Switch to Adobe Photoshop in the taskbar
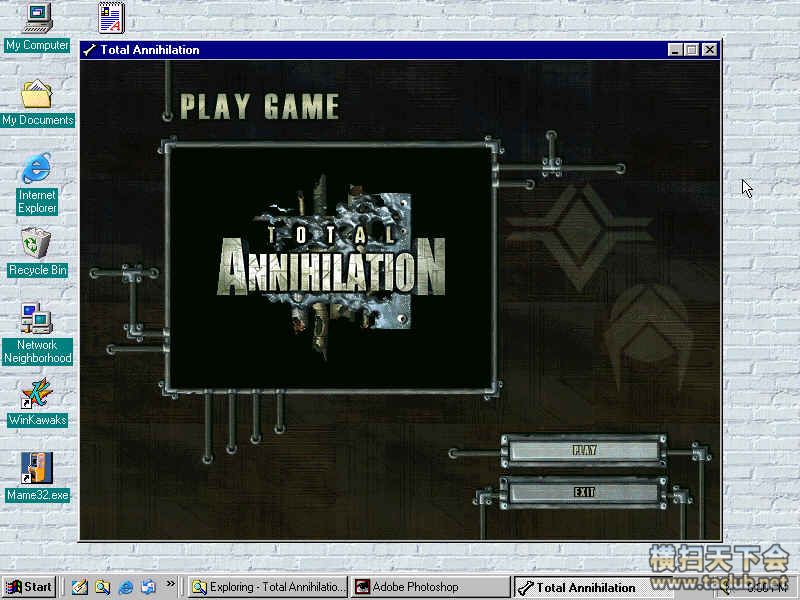Screen dimensions: 800x600 click(x=430, y=587)
